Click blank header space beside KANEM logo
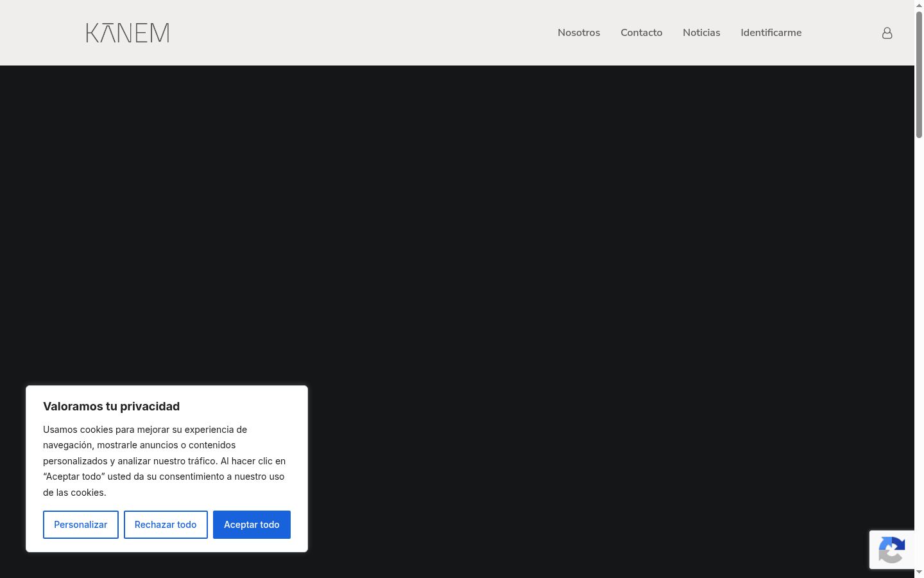924x578 pixels. [x=359, y=33]
